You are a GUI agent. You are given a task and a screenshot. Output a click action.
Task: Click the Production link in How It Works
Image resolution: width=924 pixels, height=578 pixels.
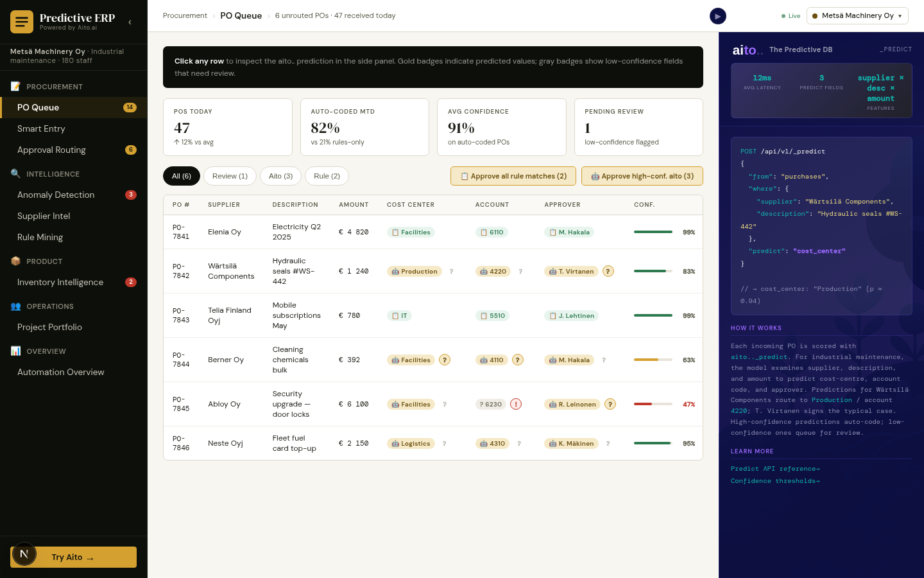pos(832,400)
